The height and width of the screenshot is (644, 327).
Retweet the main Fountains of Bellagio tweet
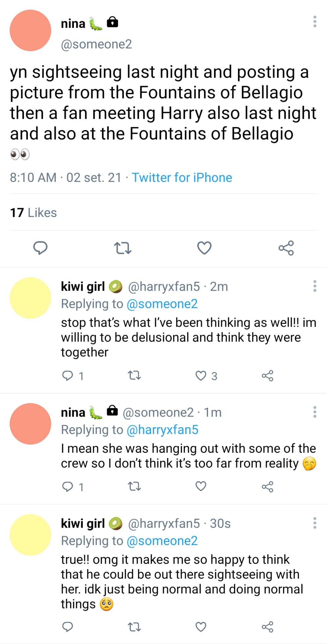point(123,248)
